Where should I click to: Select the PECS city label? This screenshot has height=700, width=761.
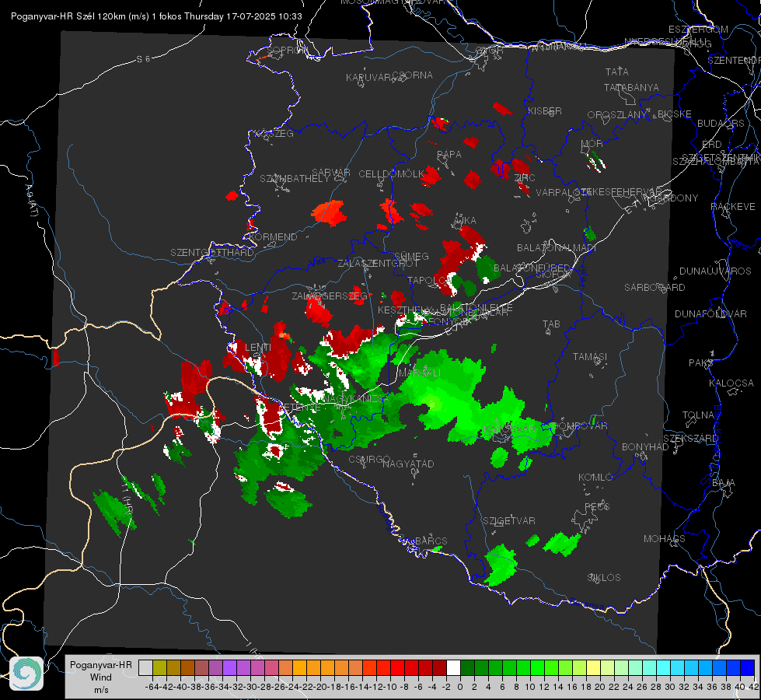(x=596, y=506)
